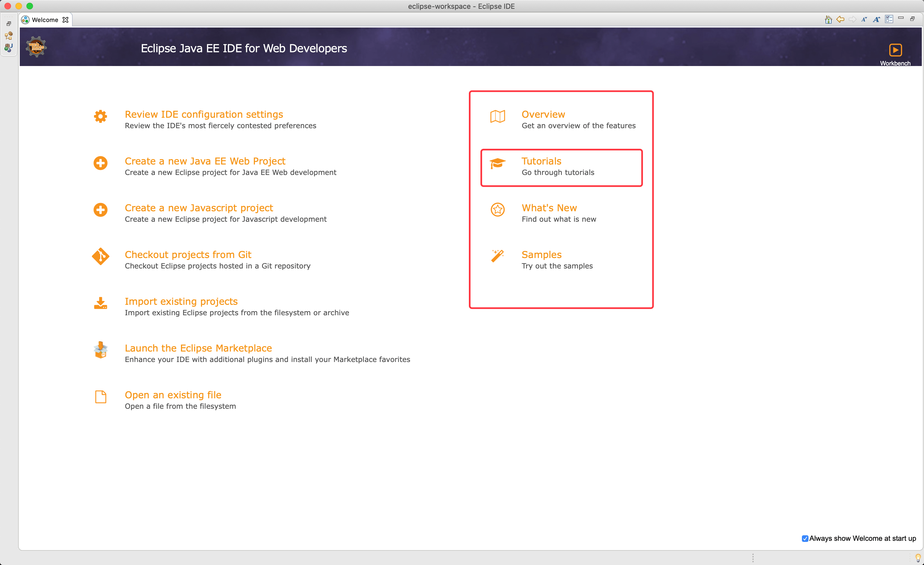Screen dimensions: 924x565
Task: Click the Welcome tab's round icon
Action: tap(25, 20)
